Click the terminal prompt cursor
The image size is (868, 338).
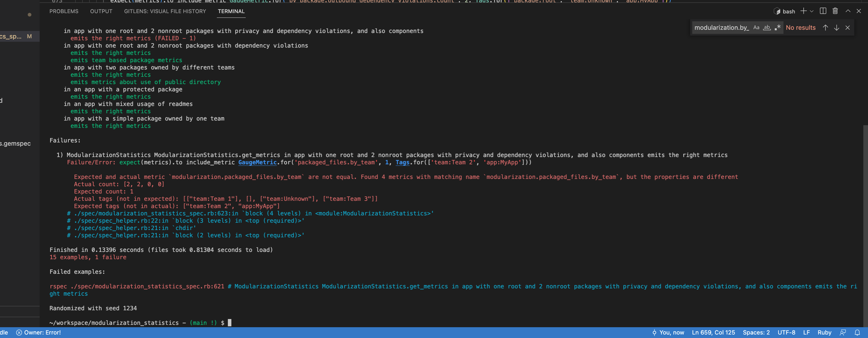click(x=229, y=323)
